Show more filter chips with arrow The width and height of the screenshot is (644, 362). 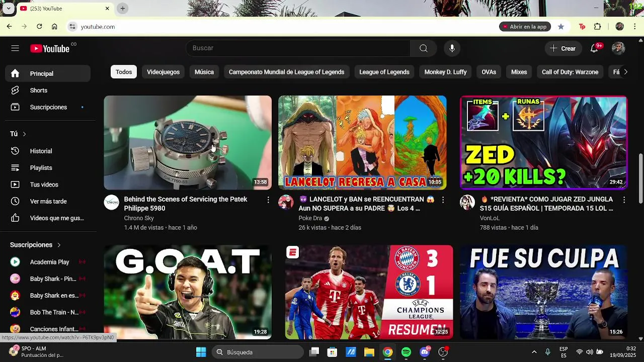(x=625, y=72)
